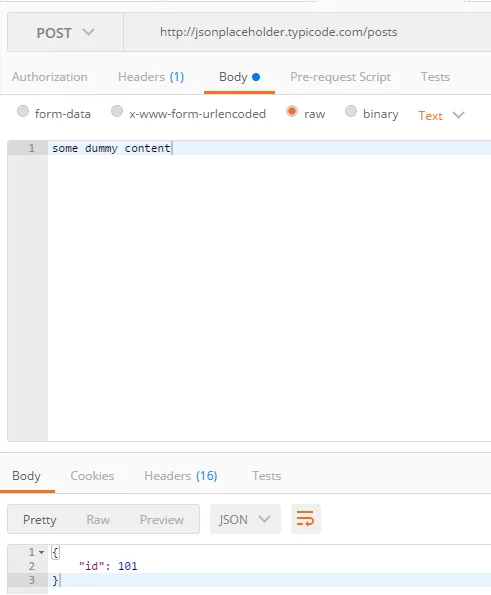Select the Preview response view

[x=162, y=519]
